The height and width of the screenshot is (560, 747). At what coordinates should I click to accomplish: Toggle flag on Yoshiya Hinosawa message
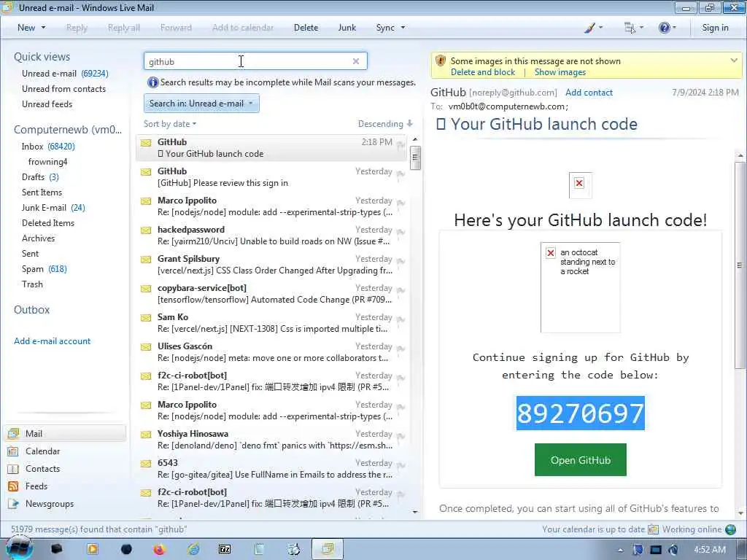pos(400,436)
